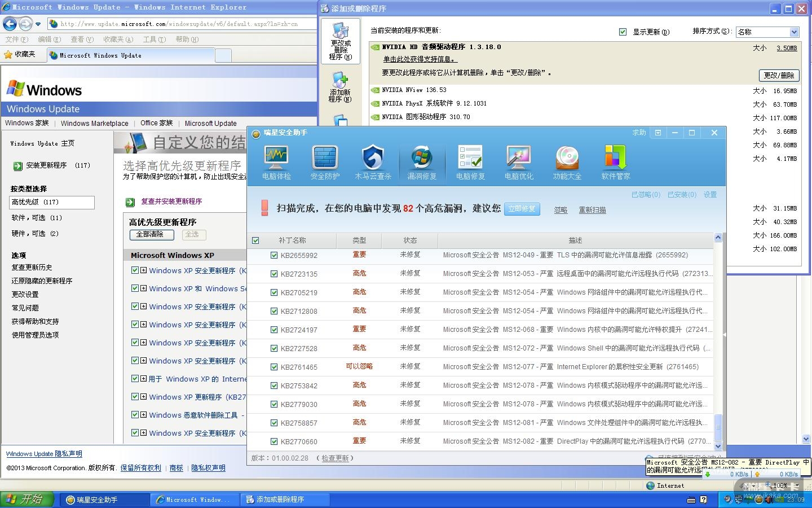Uncheck Windows 恶意软件删除工具 update
The height and width of the screenshot is (508, 812).
click(x=135, y=415)
